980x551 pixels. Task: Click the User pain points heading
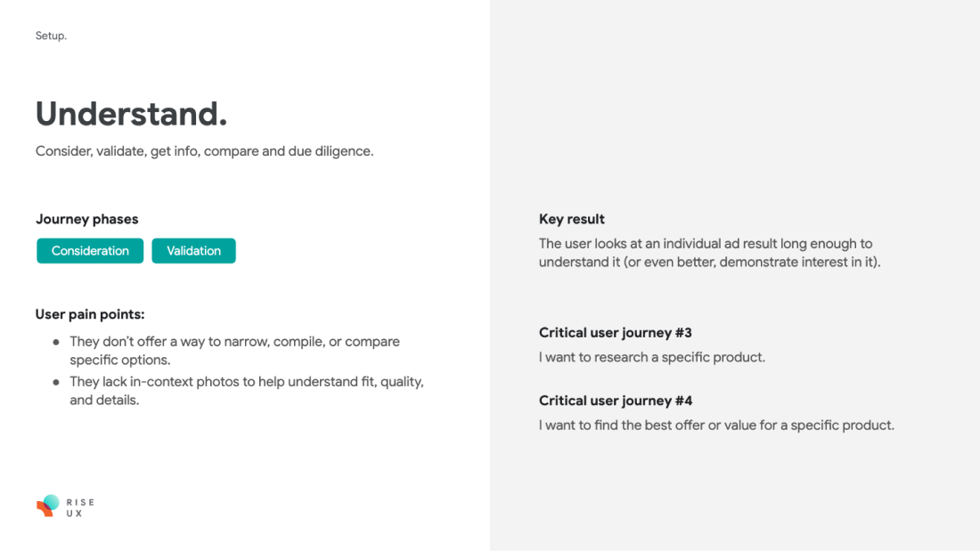point(90,314)
